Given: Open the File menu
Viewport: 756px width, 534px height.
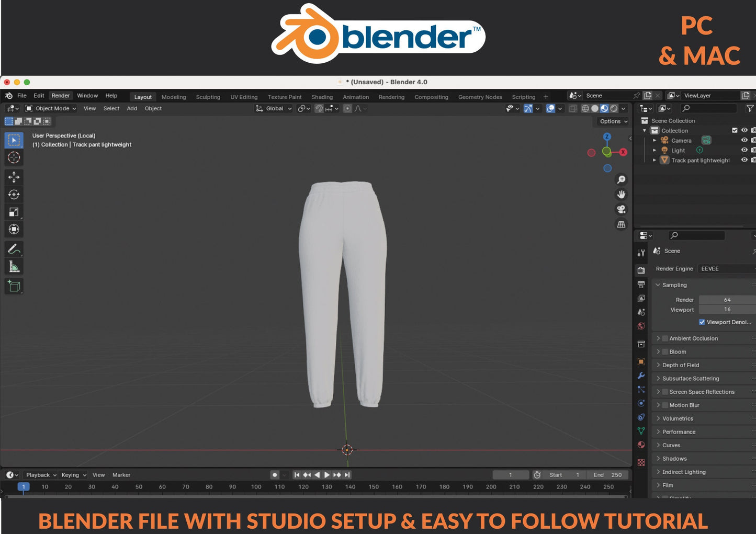Looking at the screenshot, I should click(22, 96).
